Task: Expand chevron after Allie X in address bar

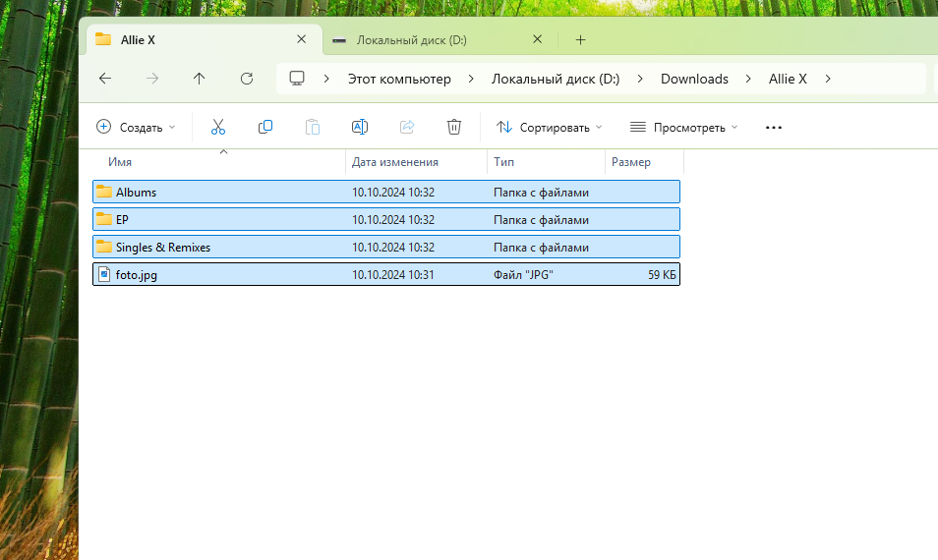Action: (828, 79)
